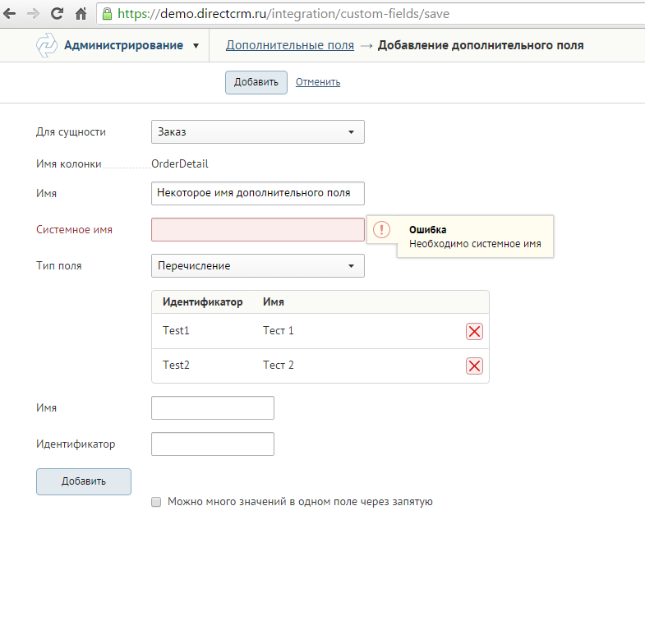Image resolution: width=645 pixels, height=644 pixels.
Task: Open browser home page icon
Action: click(x=81, y=14)
